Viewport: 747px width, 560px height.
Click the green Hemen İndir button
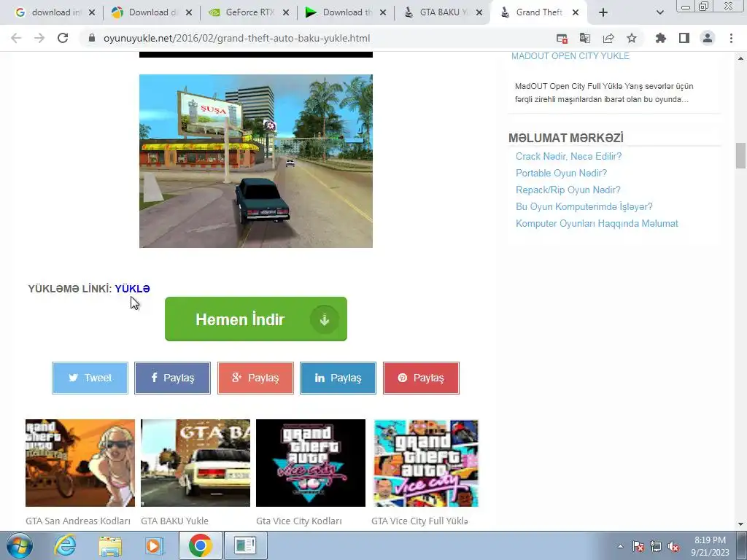pyautogui.click(x=256, y=319)
